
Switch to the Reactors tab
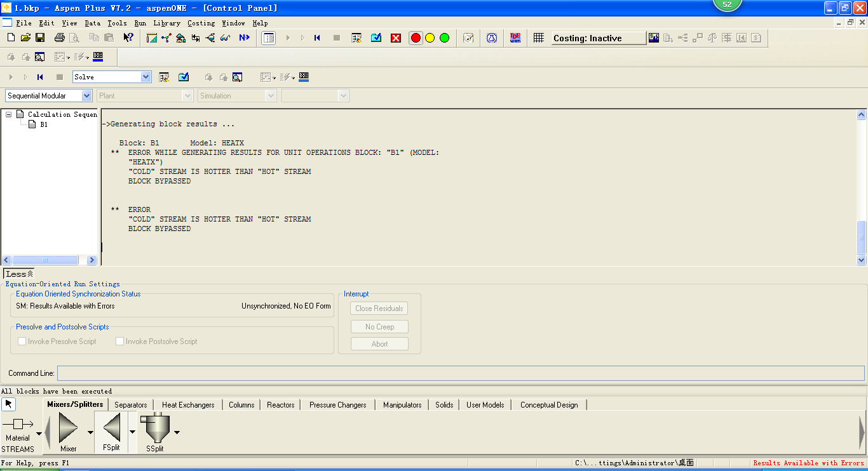pyautogui.click(x=281, y=405)
